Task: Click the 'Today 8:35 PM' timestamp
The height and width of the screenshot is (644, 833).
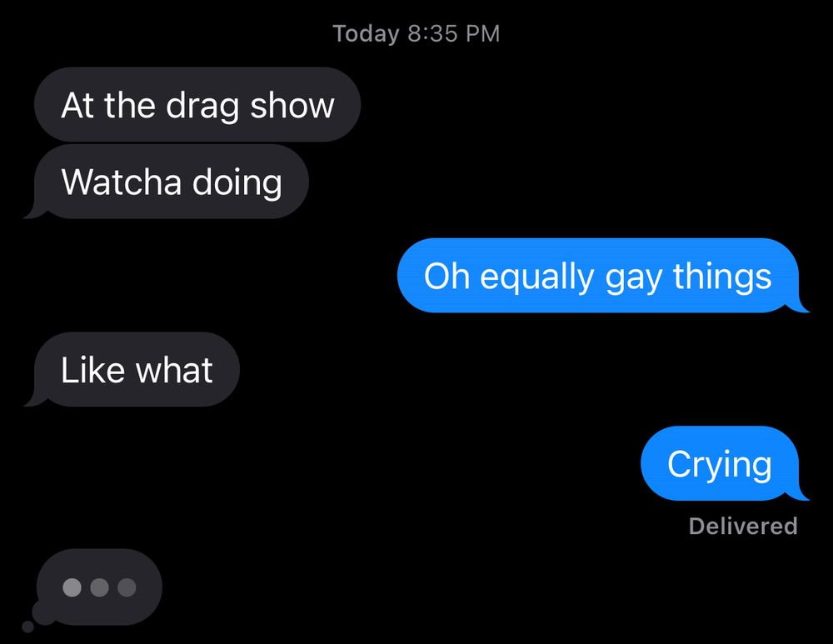Action: pos(416,33)
